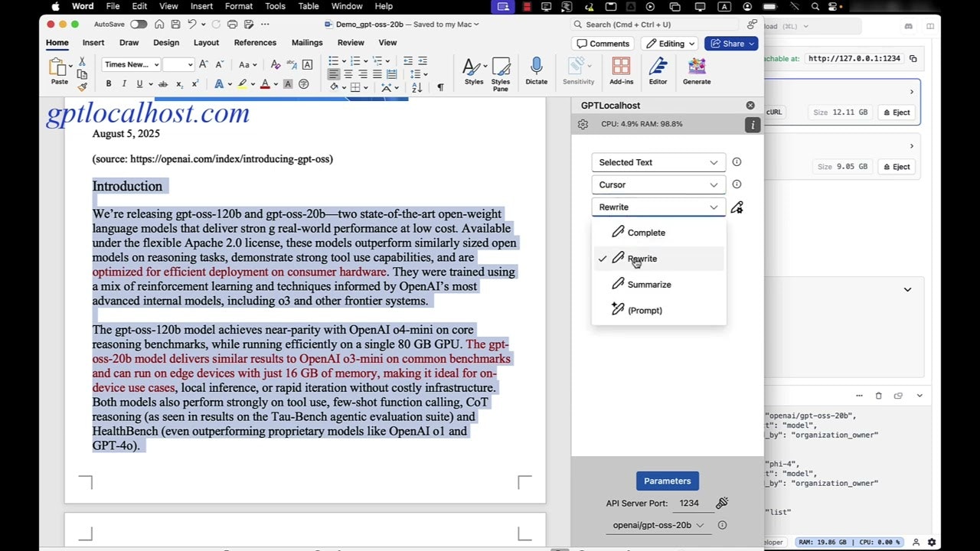Viewport: 980px width, 551px height.
Task: Expand the Cursor dropdown
Action: pyautogui.click(x=658, y=184)
